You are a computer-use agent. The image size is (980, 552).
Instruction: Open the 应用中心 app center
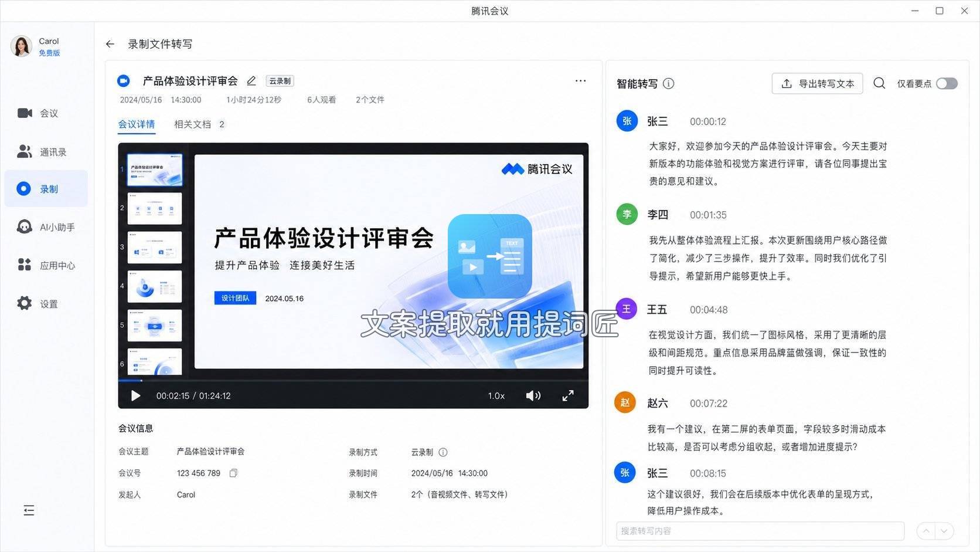tap(46, 265)
